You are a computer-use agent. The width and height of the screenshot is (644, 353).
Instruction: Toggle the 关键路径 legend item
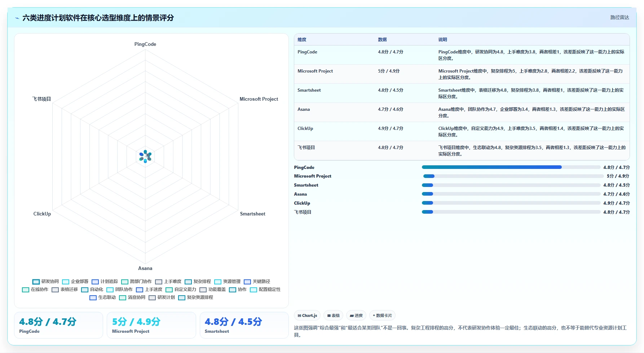click(257, 282)
